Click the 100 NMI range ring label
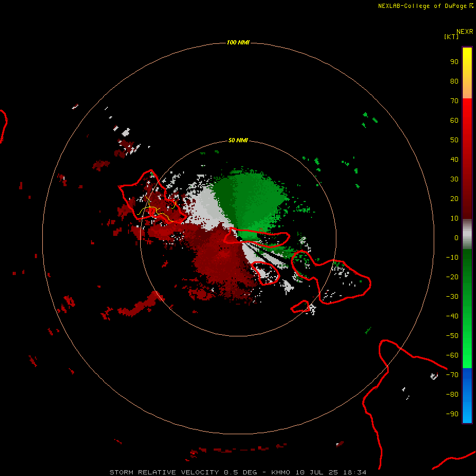476x476 pixels. 238,42
